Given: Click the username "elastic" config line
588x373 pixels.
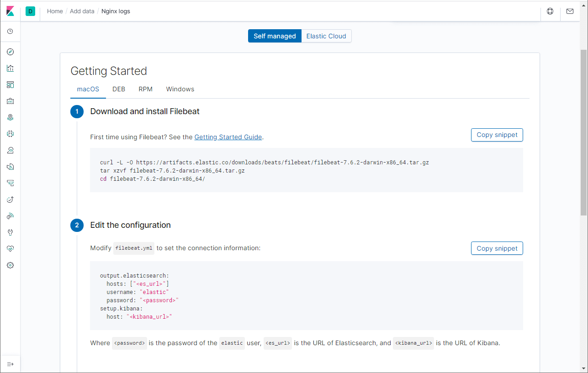Looking at the screenshot, I should (138, 292).
